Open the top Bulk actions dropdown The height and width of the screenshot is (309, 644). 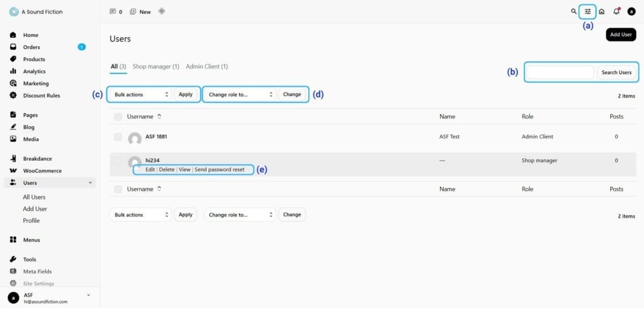tap(141, 94)
